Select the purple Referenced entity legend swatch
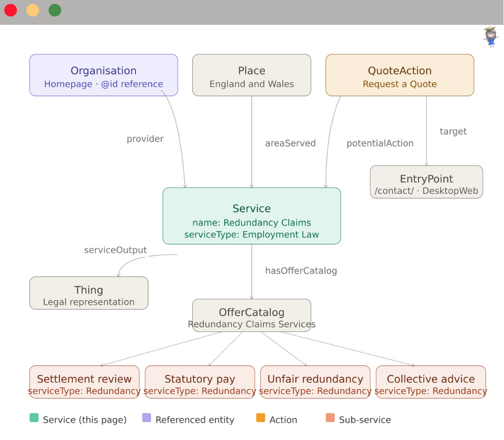This screenshot has width=504, height=440. [147, 419]
